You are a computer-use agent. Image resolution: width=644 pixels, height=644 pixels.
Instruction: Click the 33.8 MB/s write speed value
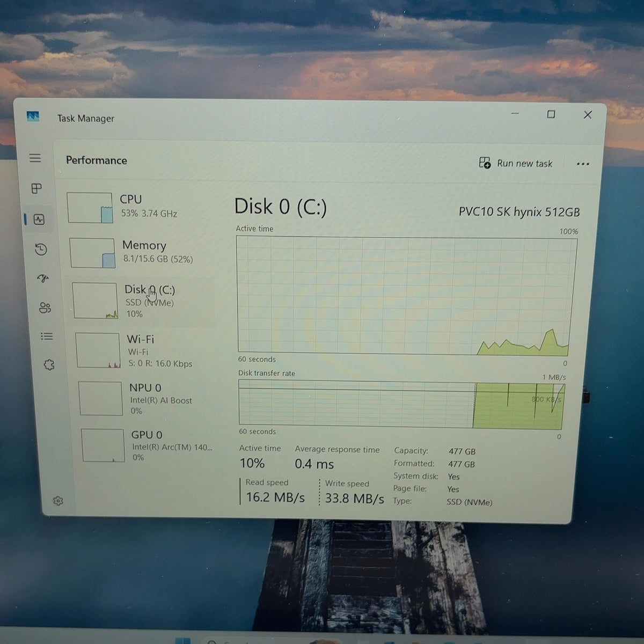354,499
